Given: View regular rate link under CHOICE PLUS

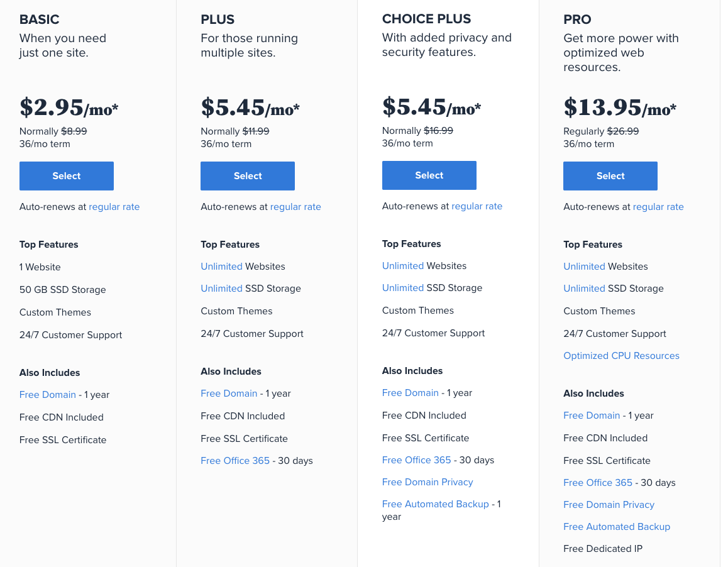Looking at the screenshot, I should click(x=477, y=206).
